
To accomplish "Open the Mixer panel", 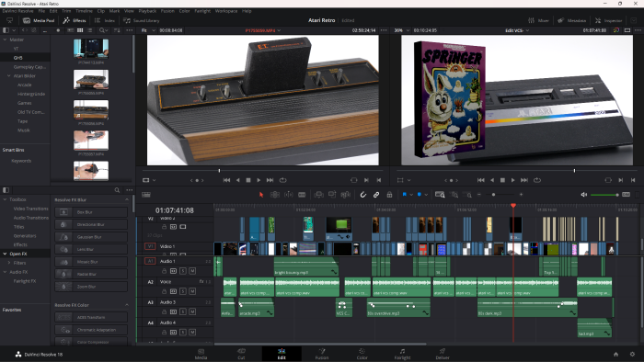I will coord(538,20).
